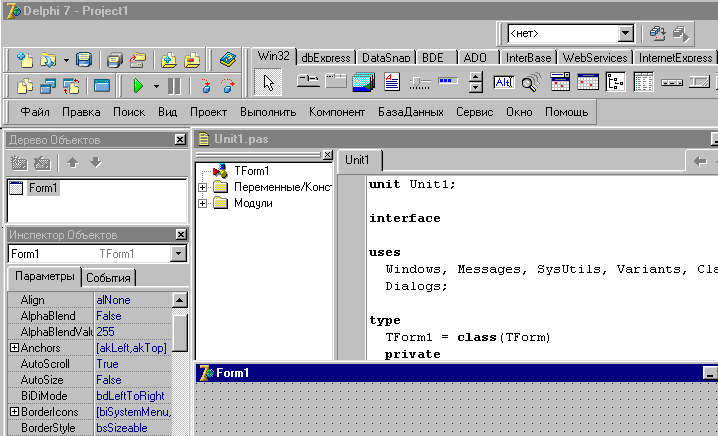Open the Правка menu
The image size is (718, 436).
[x=81, y=112]
